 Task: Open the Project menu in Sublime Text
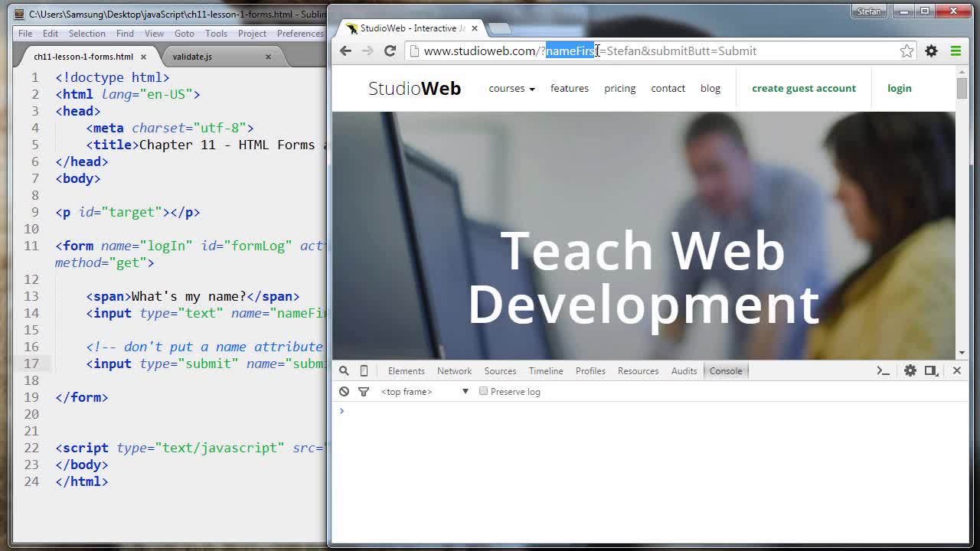[x=252, y=34]
